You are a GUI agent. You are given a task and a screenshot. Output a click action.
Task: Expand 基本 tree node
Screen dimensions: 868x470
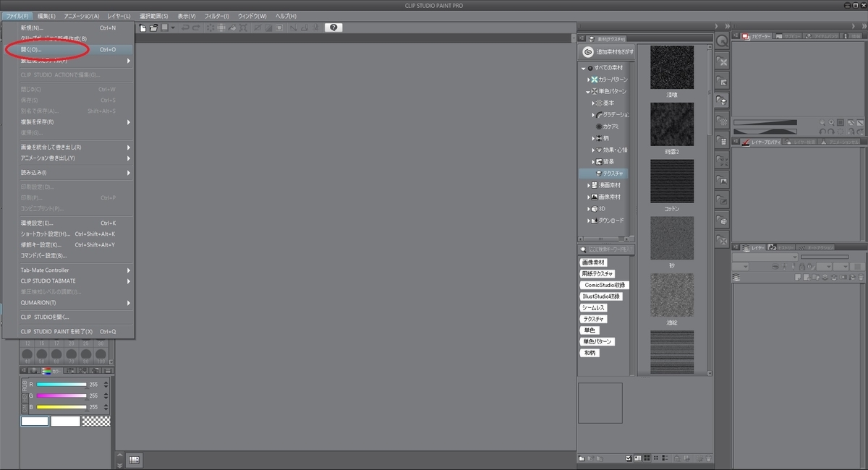click(x=593, y=103)
